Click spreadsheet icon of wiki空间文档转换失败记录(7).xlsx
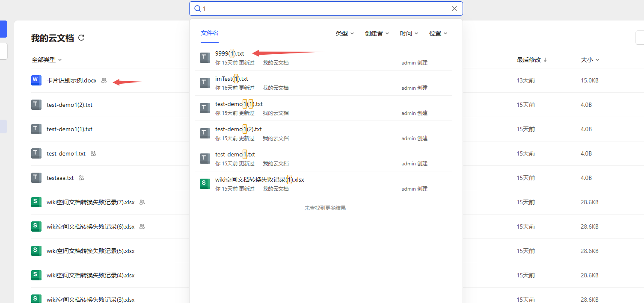 point(36,202)
